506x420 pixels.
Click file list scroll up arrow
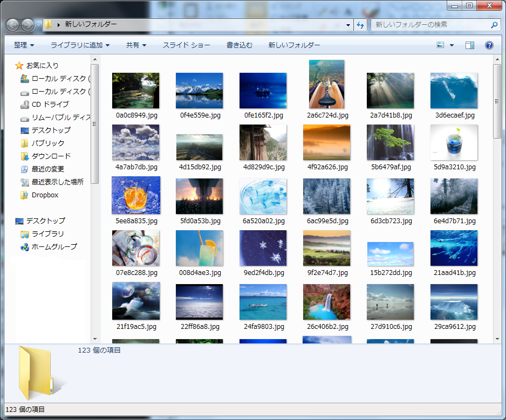pyautogui.click(x=497, y=59)
